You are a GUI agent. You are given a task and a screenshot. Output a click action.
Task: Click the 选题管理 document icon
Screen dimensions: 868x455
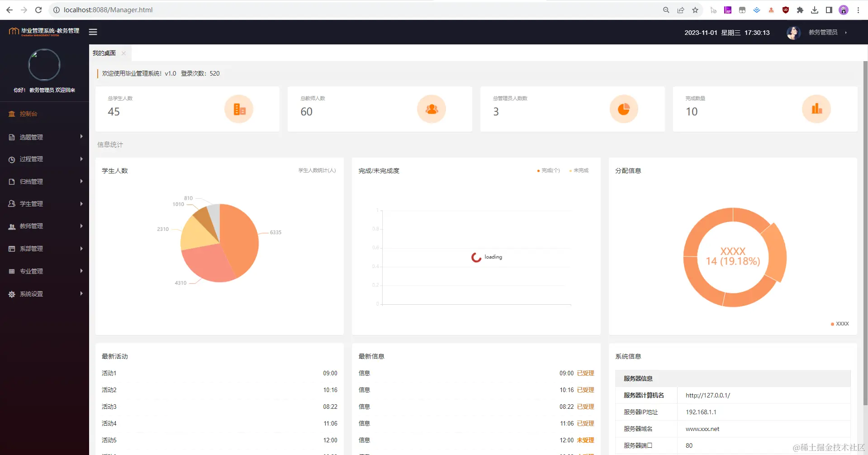click(x=12, y=137)
